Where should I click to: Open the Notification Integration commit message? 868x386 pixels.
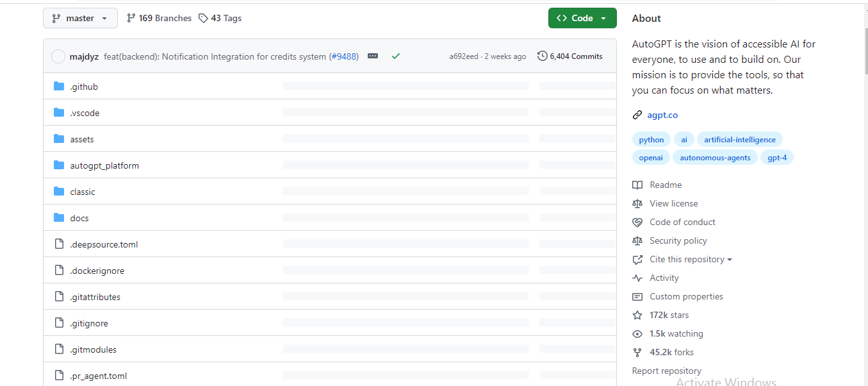click(215, 56)
